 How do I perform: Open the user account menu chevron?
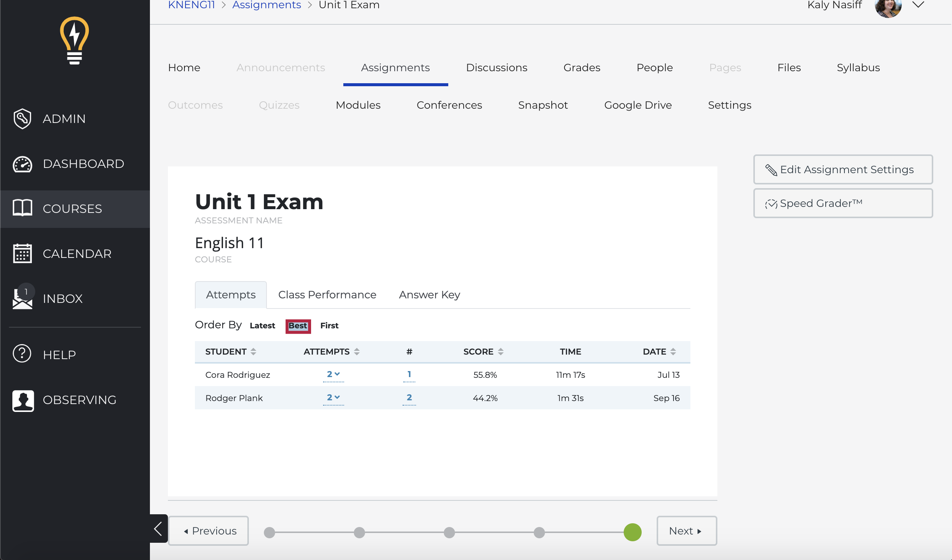coord(918,4)
